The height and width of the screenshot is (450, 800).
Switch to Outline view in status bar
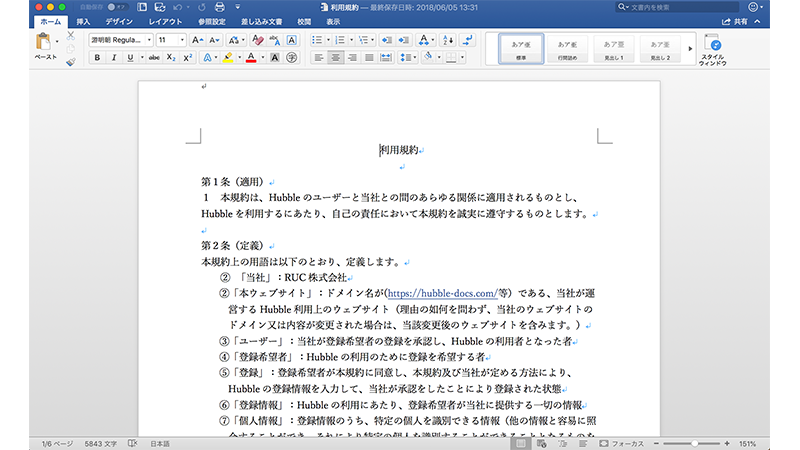coord(563,443)
